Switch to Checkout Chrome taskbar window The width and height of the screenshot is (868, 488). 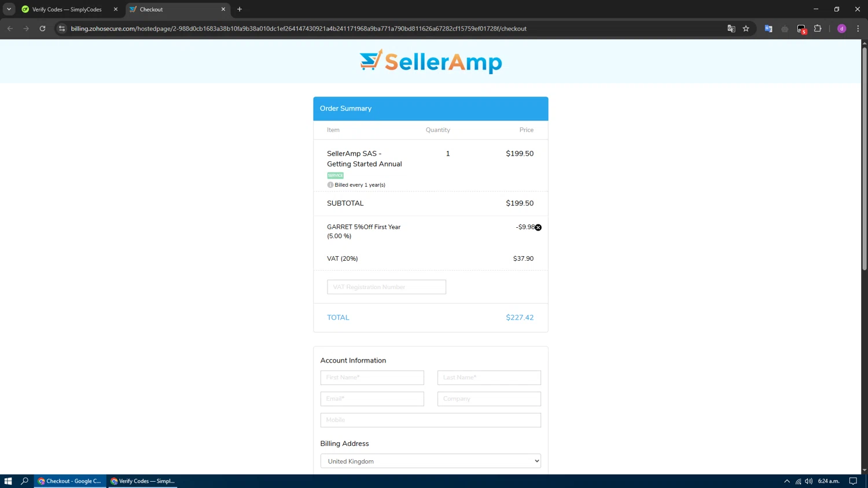70,481
